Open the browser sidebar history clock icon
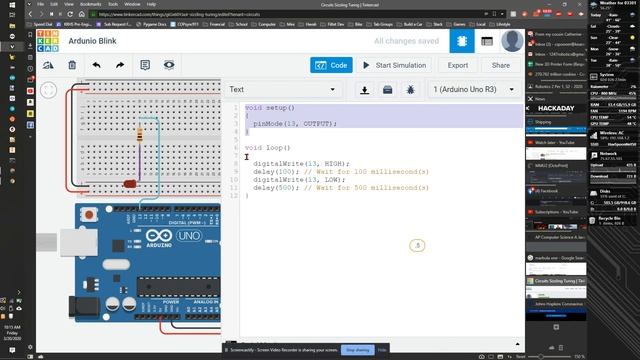The height and width of the screenshot is (360, 640). tap(30, 69)
